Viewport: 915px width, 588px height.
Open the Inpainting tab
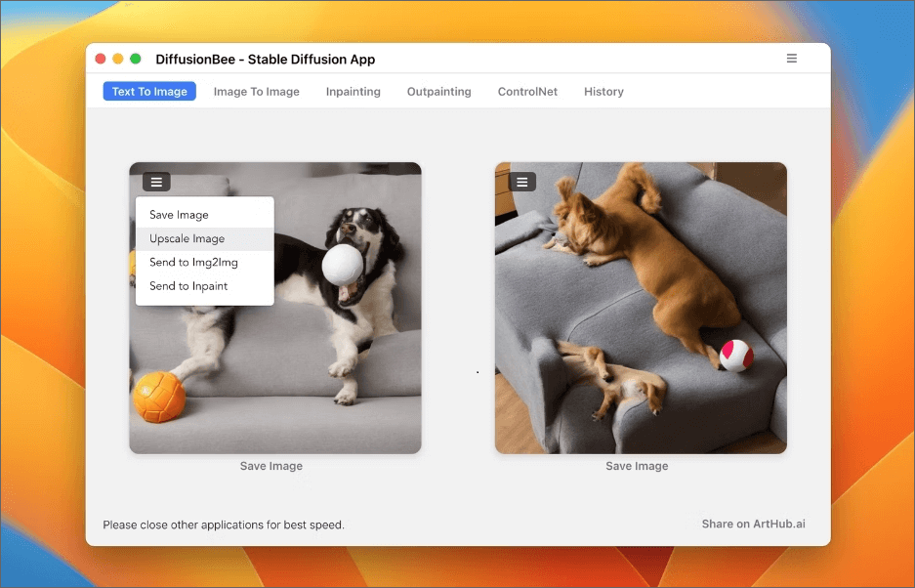pyautogui.click(x=354, y=92)
